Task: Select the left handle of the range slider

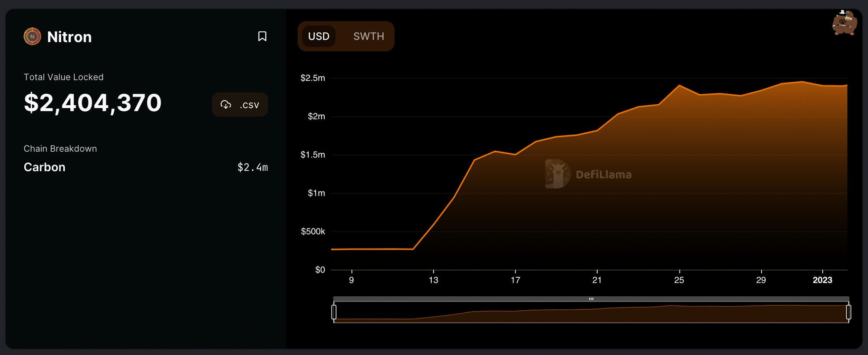Action: (x=334, y=312)
